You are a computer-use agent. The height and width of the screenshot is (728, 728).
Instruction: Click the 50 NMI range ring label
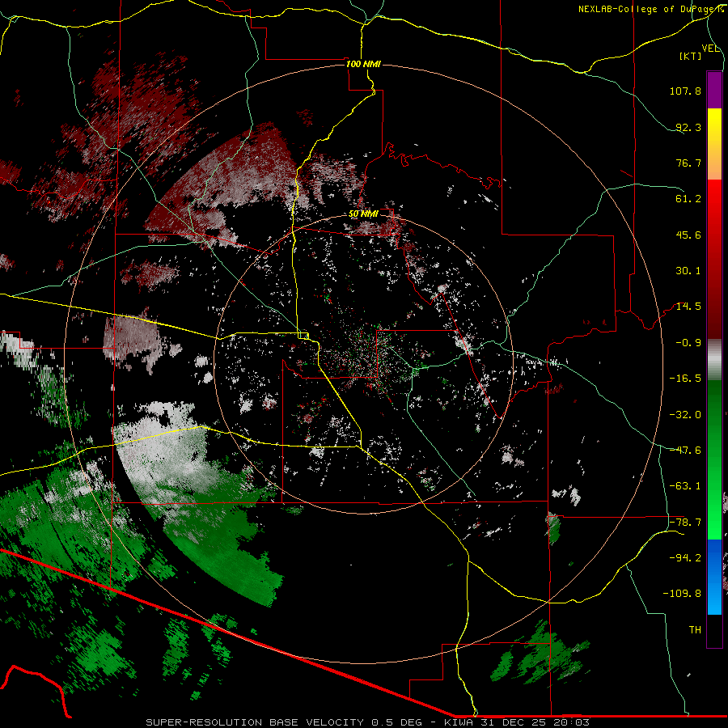pos(363,214)
